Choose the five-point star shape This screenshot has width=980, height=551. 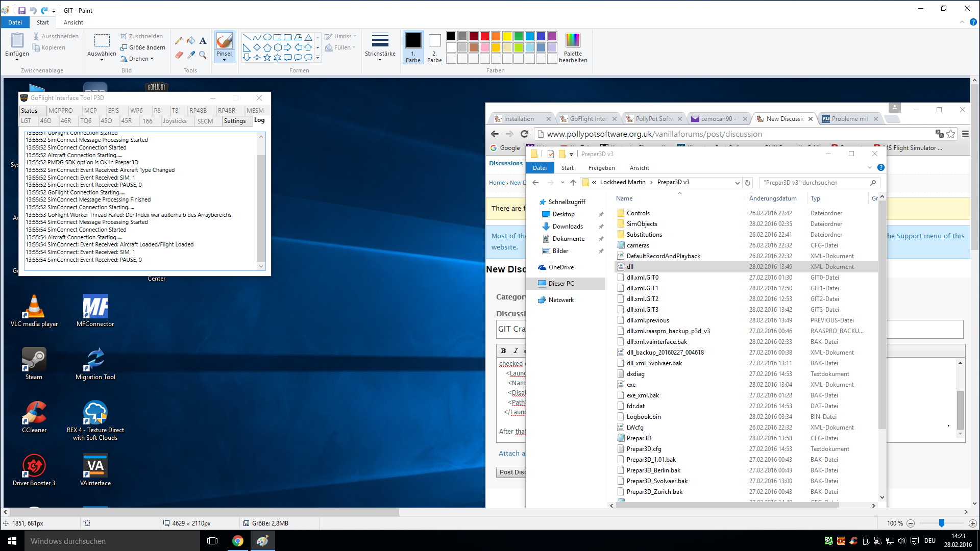click(267, 58)
